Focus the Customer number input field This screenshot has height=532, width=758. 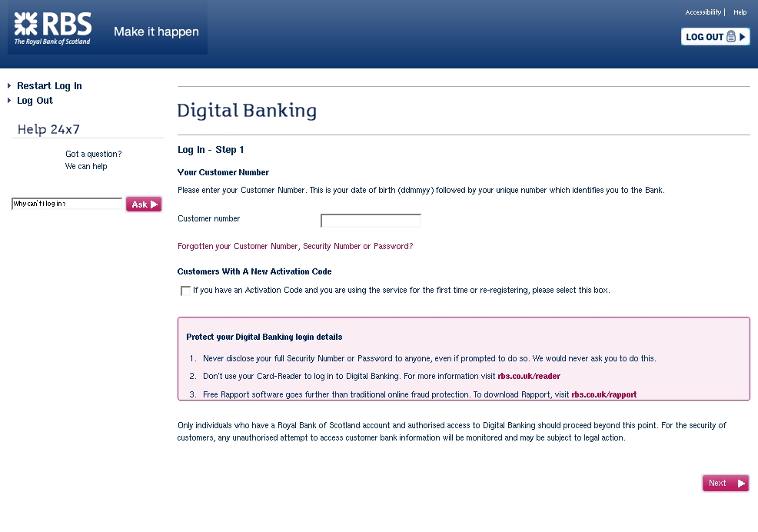point(371,221)
